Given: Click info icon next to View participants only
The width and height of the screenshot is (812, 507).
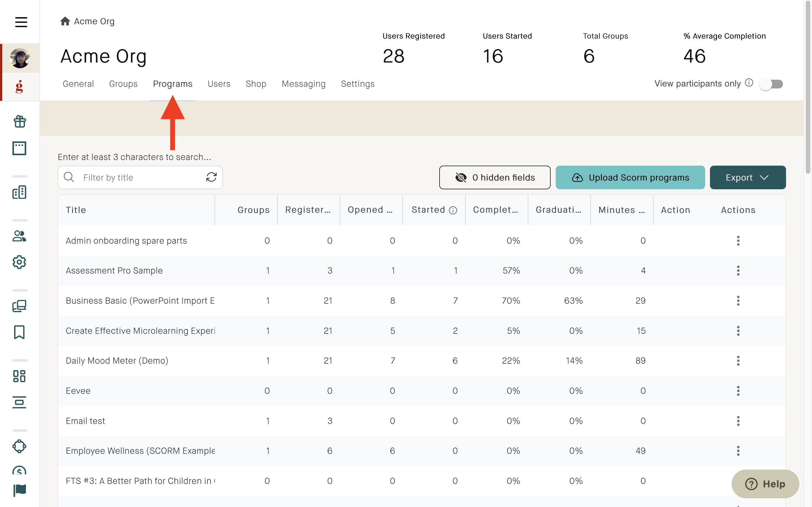Looking at the screenshot, I should pyautogui.click(x=749, y=83).
